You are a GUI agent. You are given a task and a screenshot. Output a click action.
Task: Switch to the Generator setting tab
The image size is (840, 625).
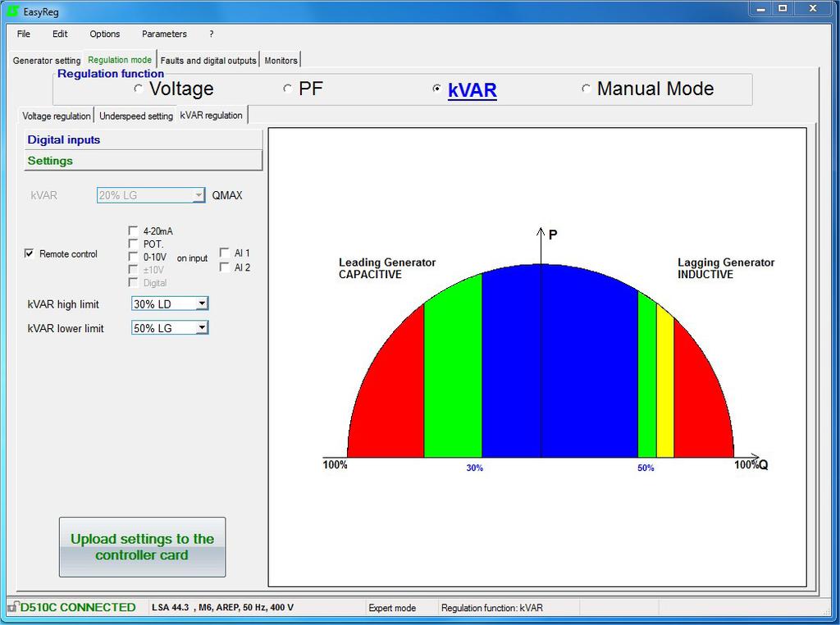tap(47, 61)
